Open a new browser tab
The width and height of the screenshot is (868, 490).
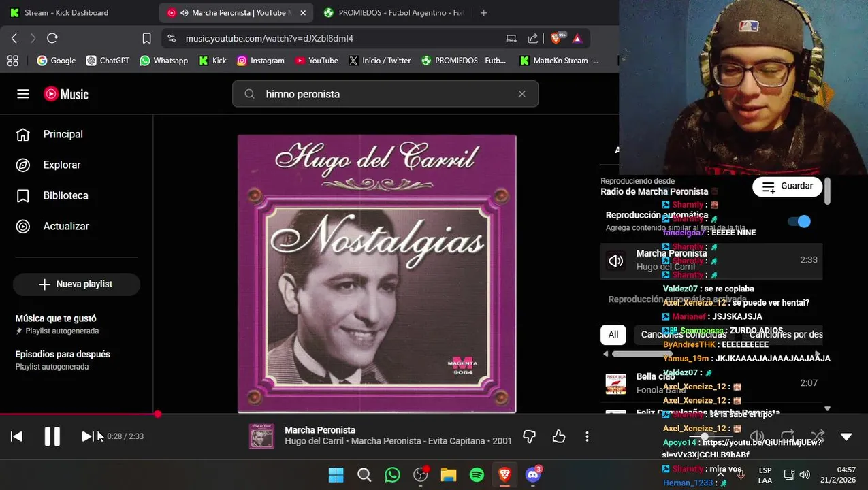coord(483,13)
